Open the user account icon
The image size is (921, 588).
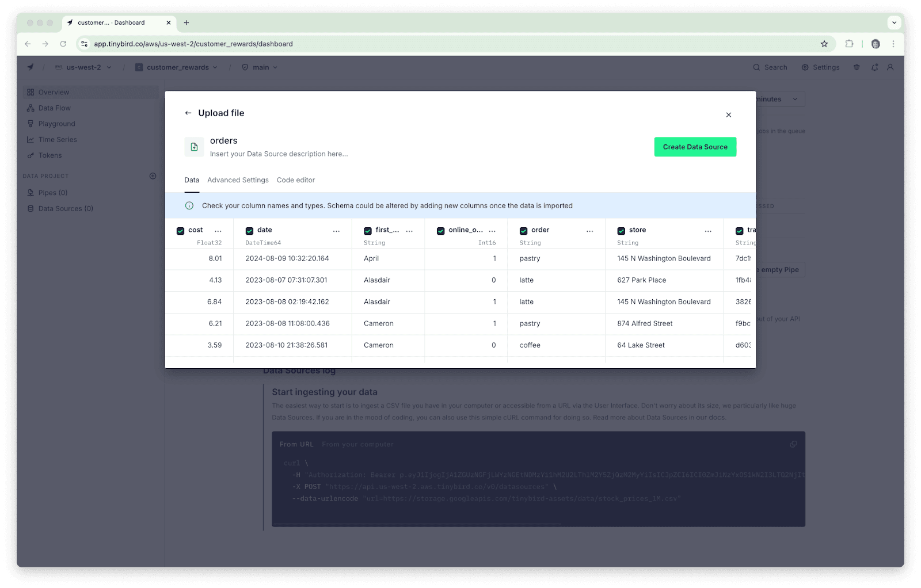coord(890,67)
